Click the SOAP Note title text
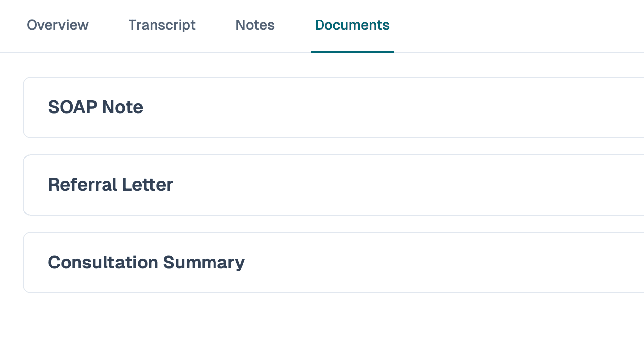The image size is (644, 355). [96, 107]
